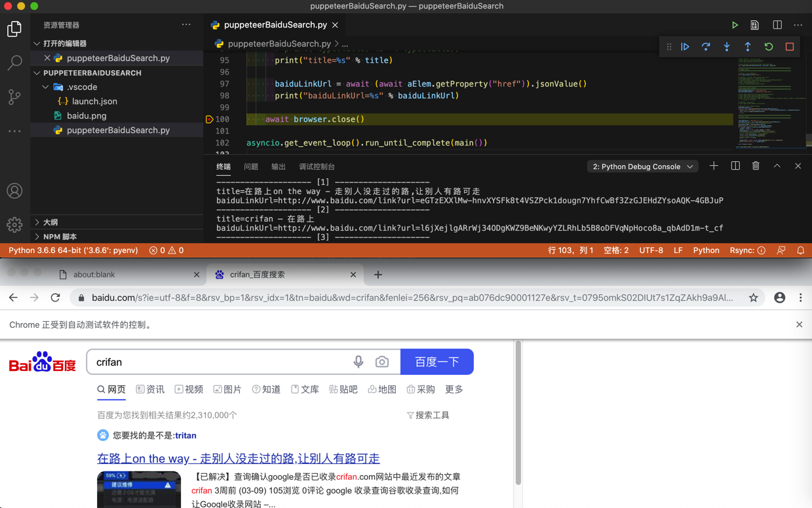Run Python file with play icon

click(735, 25)
